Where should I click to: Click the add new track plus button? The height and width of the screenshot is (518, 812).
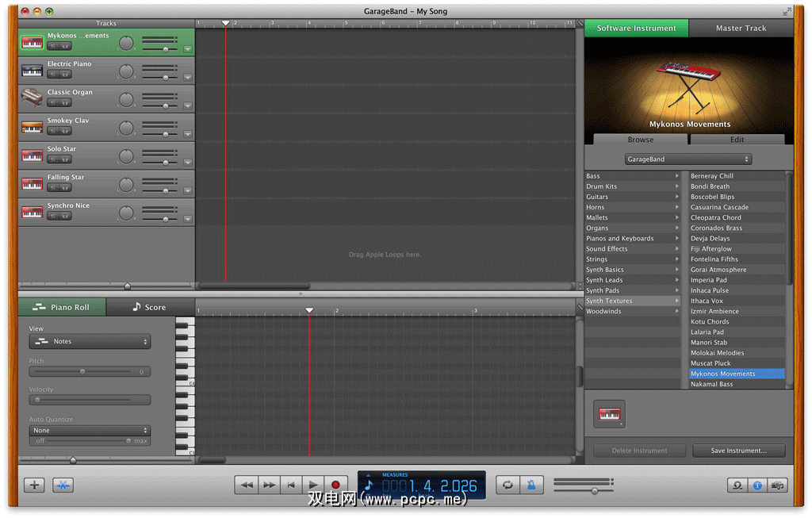click(33, 485)
